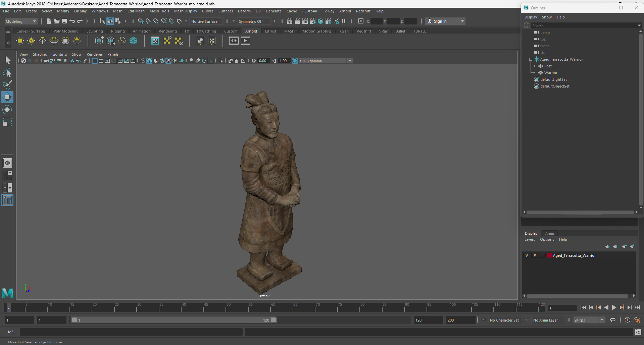This screenshot has width=644, height=345.
Task: Click the red layer color swatch
Action: point(549,255)
